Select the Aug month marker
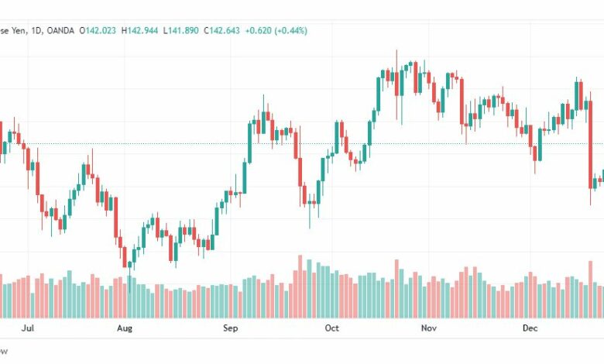The width and height of the screenshot is (604, 364). [125, 328]
